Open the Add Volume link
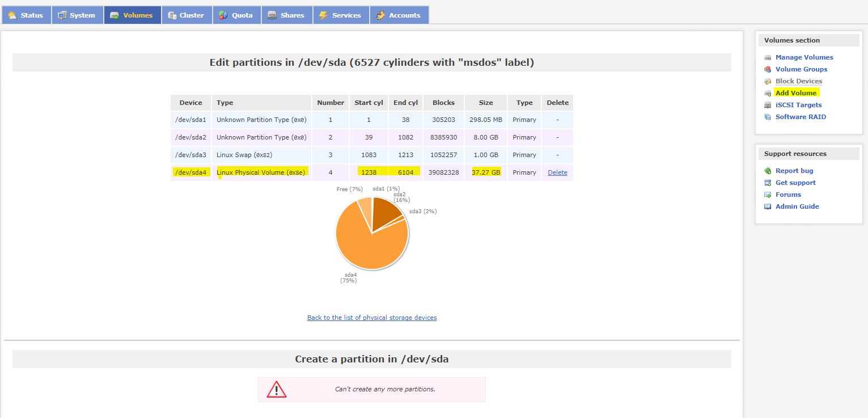The height and width of the screenshot is (418, 868). tap(796, 93)
